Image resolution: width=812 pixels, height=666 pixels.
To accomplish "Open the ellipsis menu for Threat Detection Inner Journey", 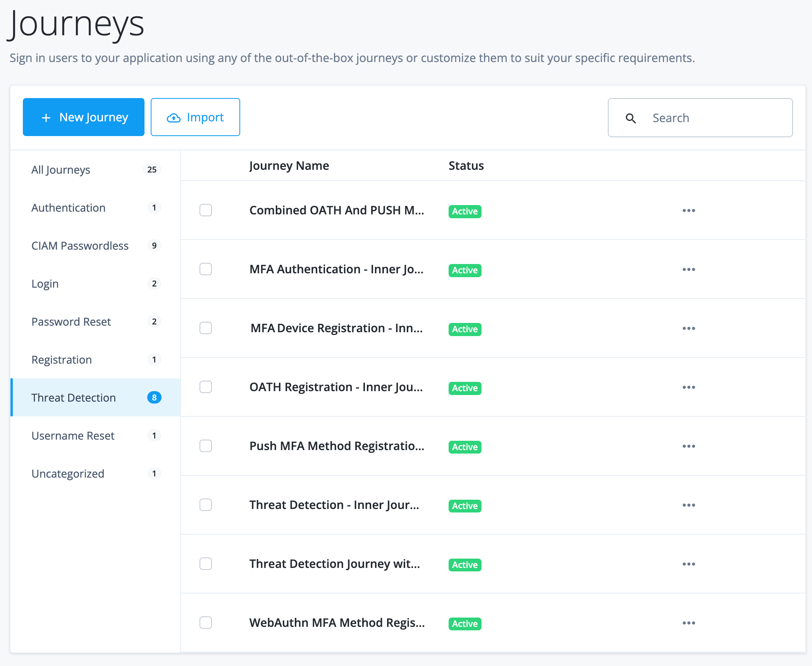I will pos(688,505).
